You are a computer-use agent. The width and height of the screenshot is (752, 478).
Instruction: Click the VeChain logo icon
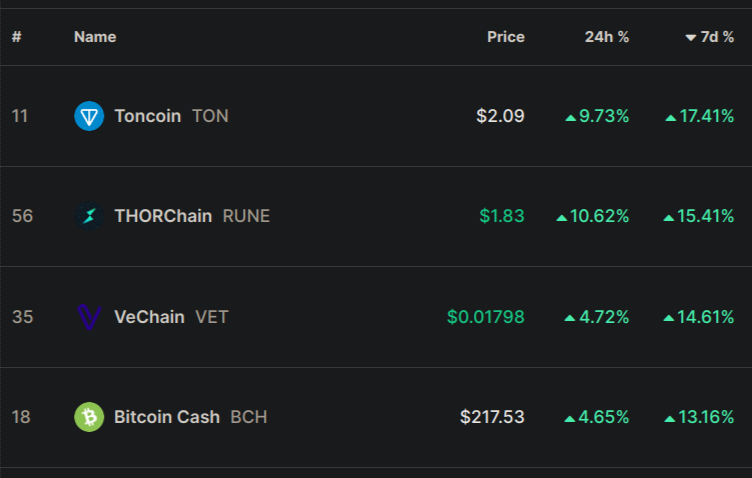89,317
